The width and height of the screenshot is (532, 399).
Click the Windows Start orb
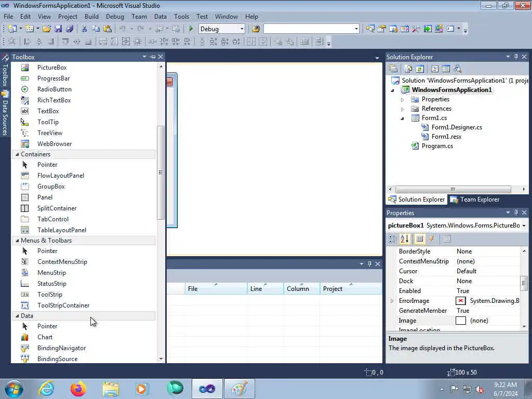(14, 389)
